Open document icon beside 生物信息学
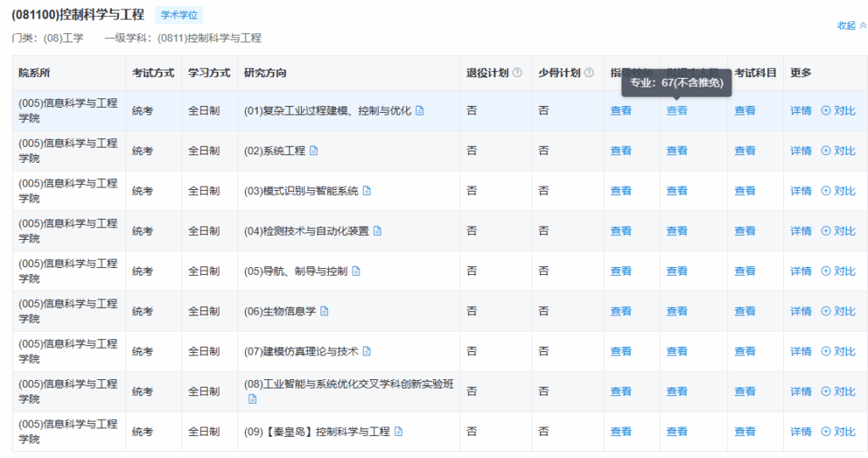Viewport: 868px width, 458px height. [x=325, y=311]
